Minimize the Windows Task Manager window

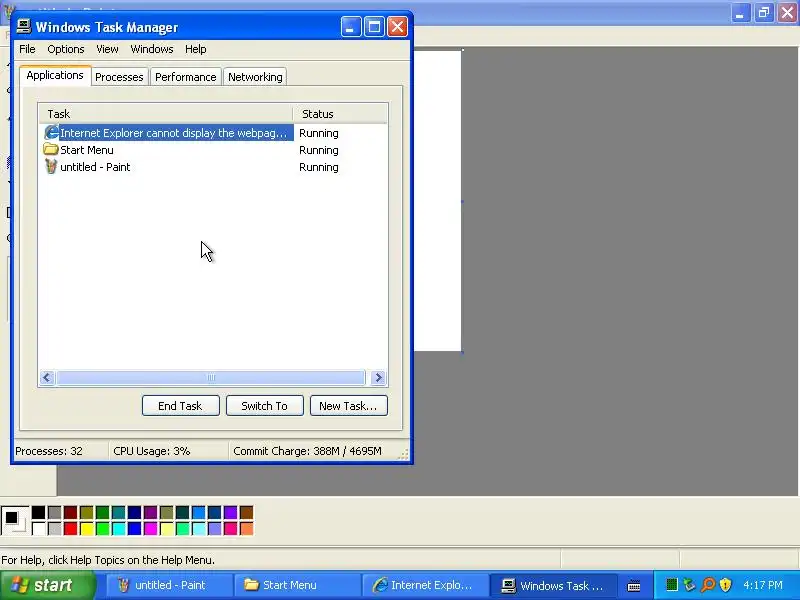[x=351, y=27]
